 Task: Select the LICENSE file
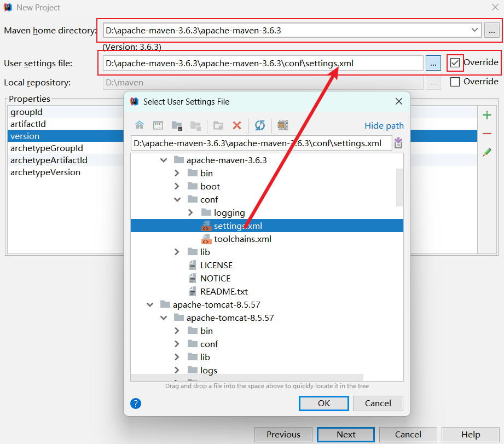tap(211, 265)
